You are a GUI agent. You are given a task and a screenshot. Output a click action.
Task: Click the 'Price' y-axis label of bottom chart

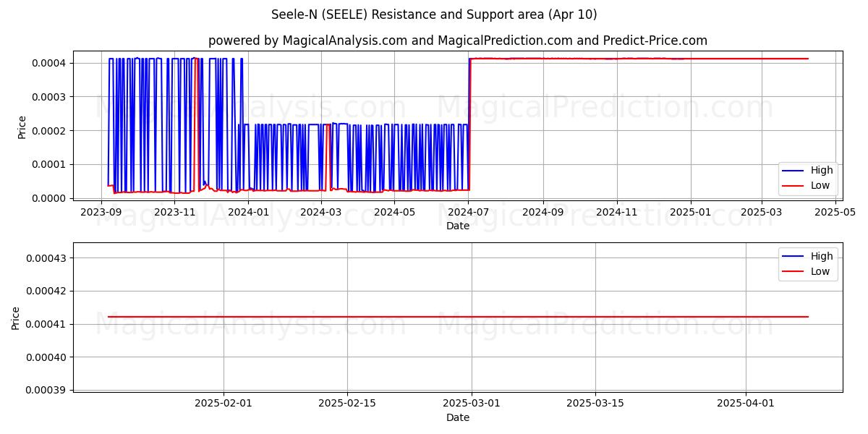(x=16, y=318)
